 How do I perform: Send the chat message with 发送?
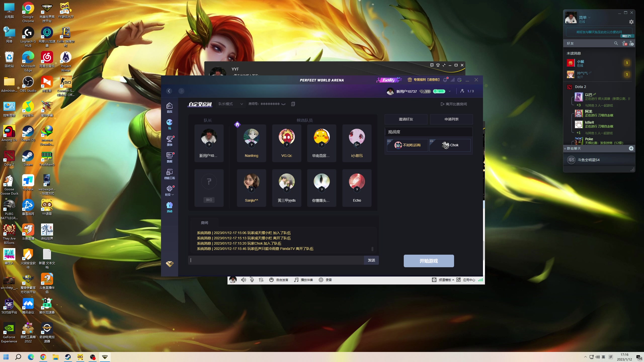click(x=371, y=260)
